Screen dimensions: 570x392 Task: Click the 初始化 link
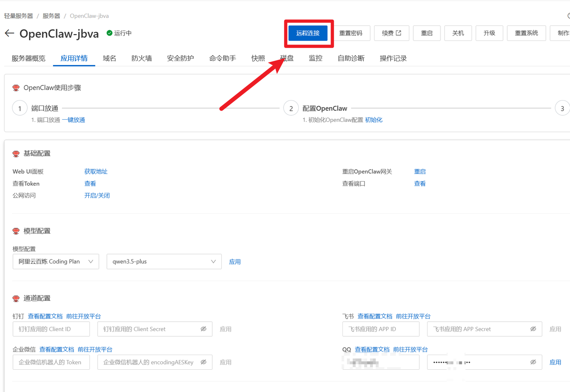coord(374,120)
